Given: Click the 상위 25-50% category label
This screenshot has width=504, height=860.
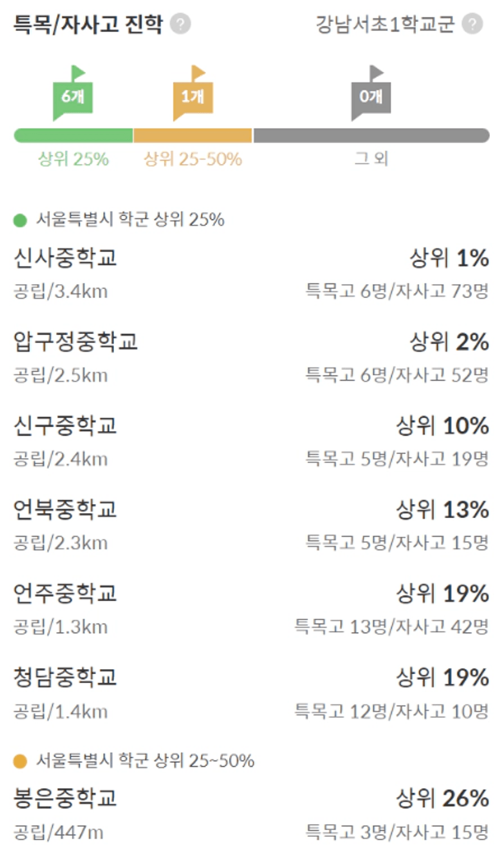Looking at the screenshot, I should point(193,160).
